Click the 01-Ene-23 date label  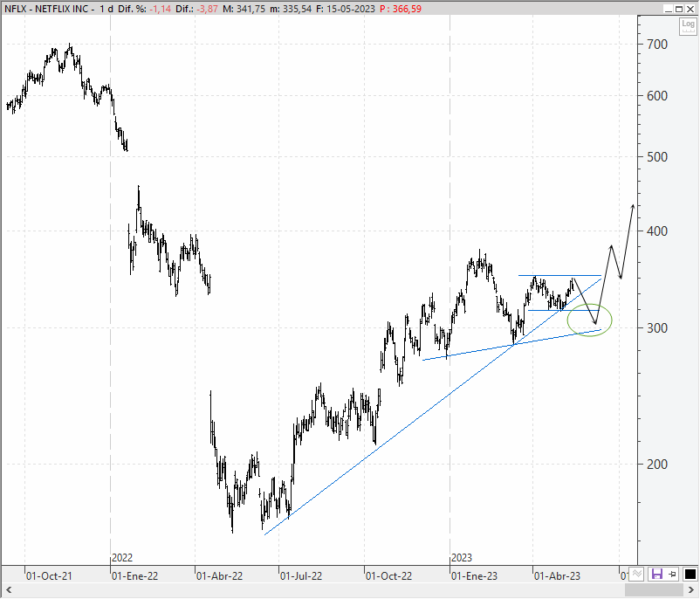click(474, 575)
